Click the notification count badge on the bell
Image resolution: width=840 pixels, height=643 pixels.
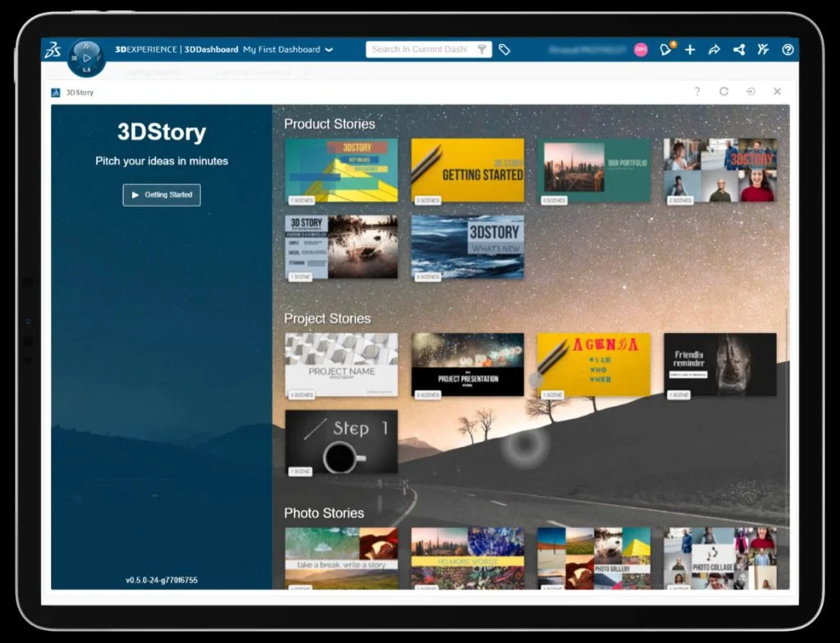673,43
